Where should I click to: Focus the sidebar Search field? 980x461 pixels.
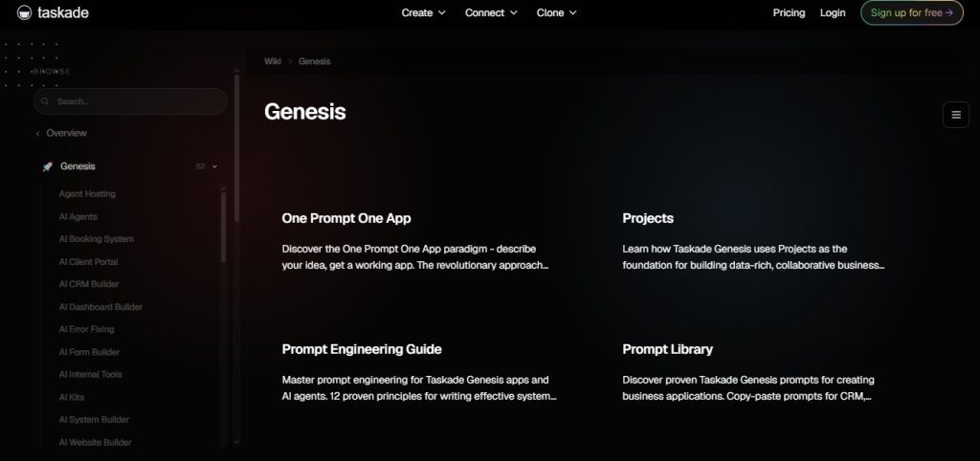[x=130, y=101]
